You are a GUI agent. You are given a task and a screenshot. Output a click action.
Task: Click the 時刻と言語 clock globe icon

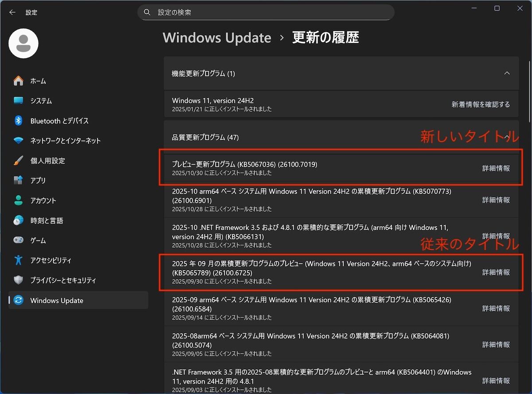(x=18, y=220)
